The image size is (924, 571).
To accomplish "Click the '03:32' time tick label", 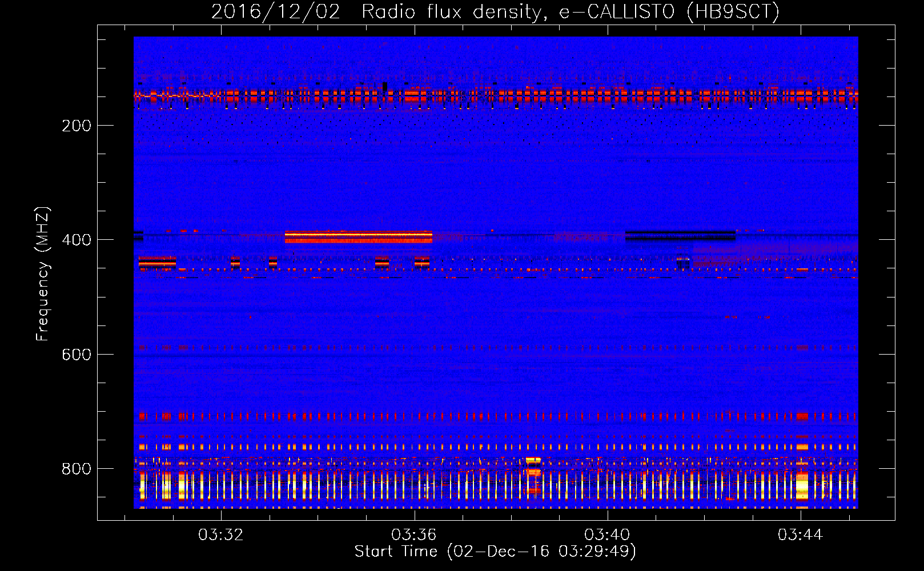I will [220, 534].
